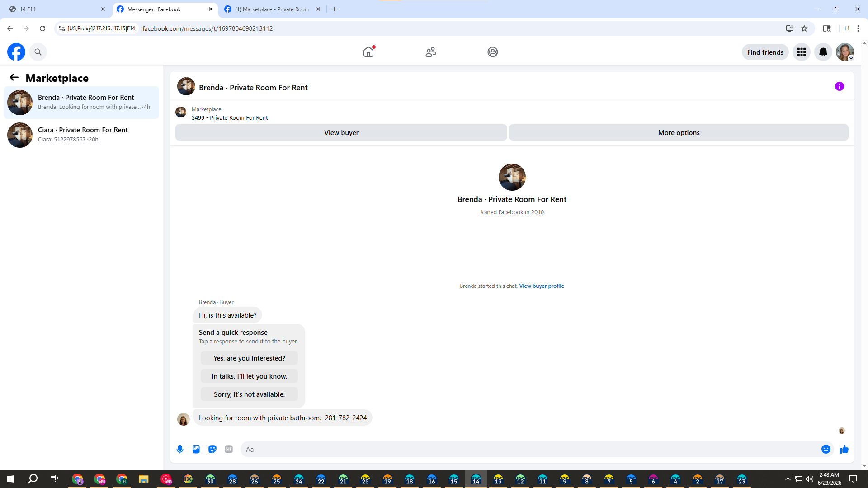The width and height of the screenshot is (868, 488).
Task: Click the View buyer button
Action: [x=341, y=132]
